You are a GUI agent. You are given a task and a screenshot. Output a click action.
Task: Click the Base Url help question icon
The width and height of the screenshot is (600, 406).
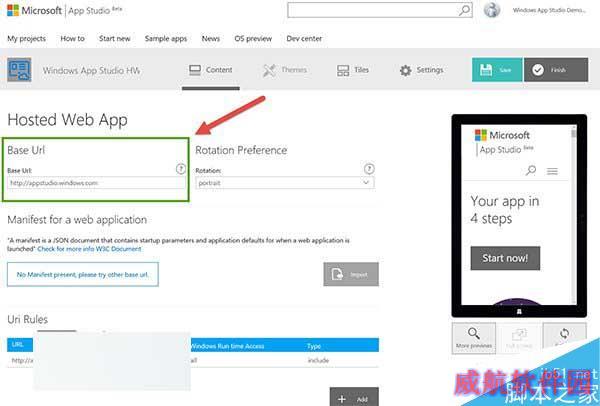coord(181,169)
